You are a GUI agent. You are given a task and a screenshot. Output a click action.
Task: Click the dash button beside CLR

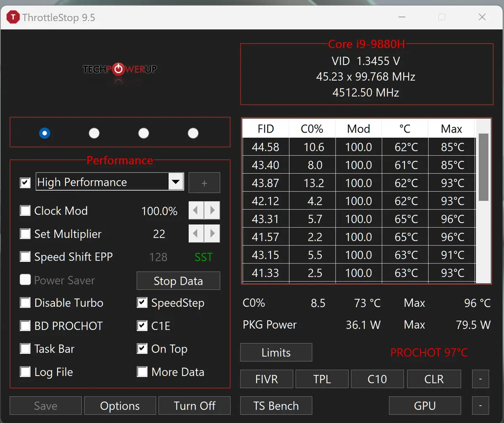coord(480,379)
